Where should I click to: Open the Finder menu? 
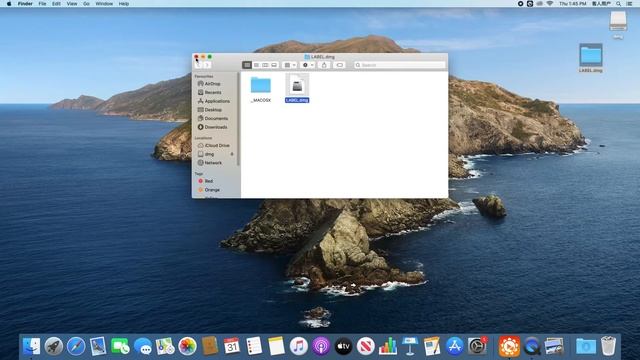(x=25, y=4)
